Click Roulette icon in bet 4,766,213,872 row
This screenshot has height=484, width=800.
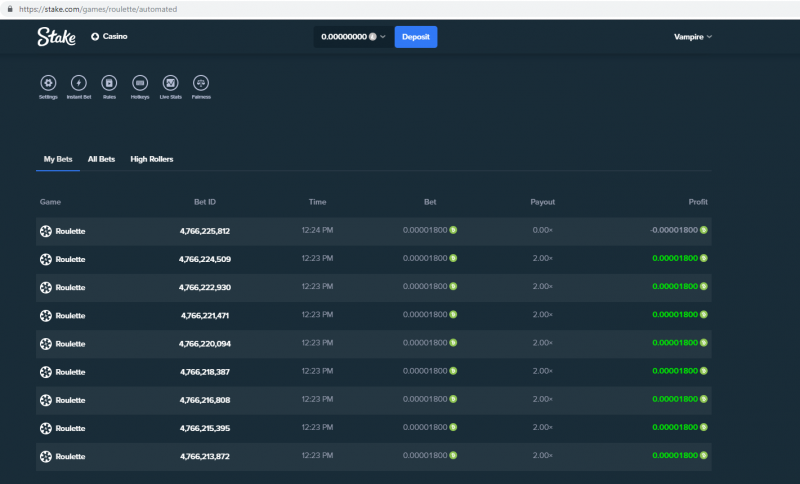click(x=46, y=456)
